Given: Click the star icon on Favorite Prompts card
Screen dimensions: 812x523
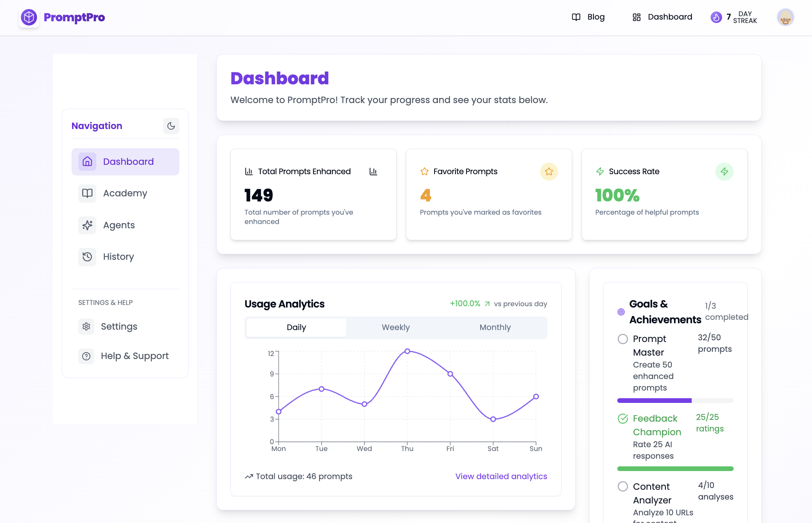Looking at the screenshot, I should pyautogui.click(x=549, y=172).
